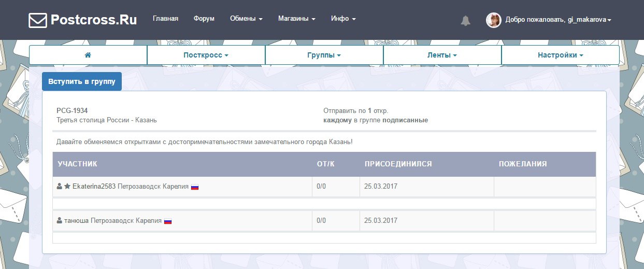The image size is (644, 269).
Task: Click the PCG-1934 group code text
Action: (72, 111)
